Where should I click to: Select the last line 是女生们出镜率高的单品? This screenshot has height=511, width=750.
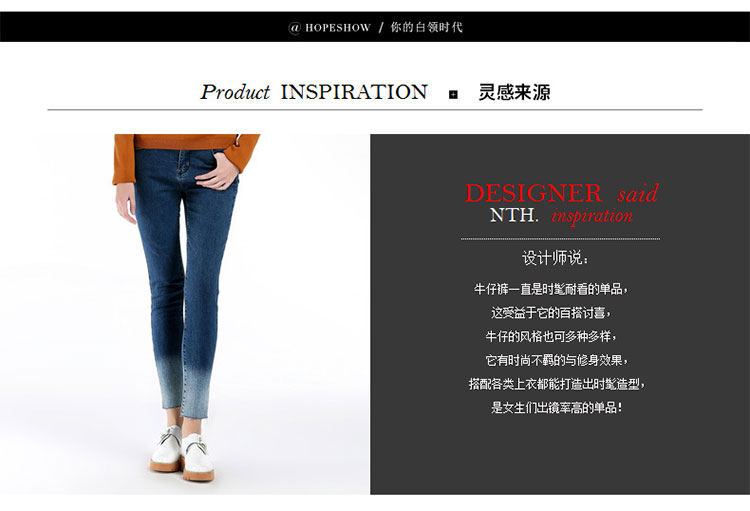click(x=557, y=408)
